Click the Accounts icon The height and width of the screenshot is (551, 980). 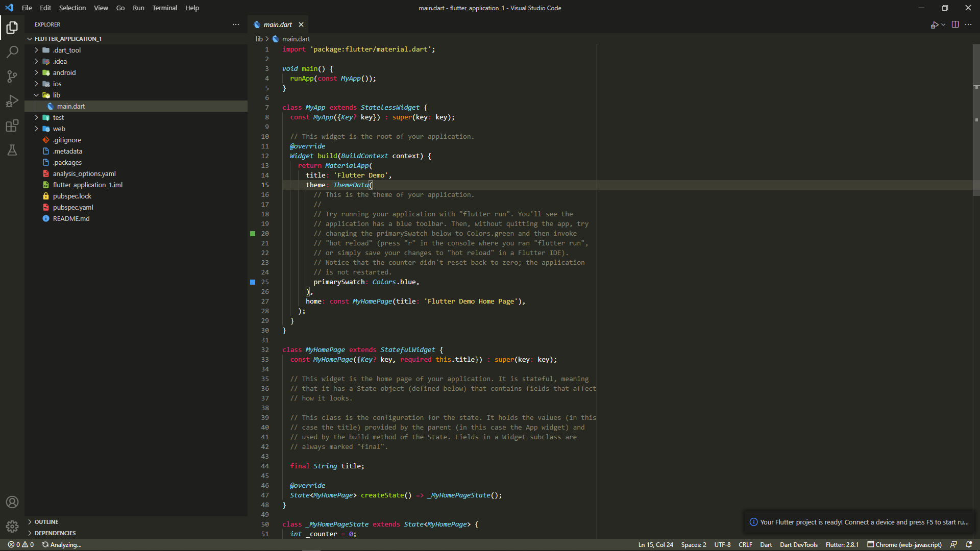click(x=12, y=502)
